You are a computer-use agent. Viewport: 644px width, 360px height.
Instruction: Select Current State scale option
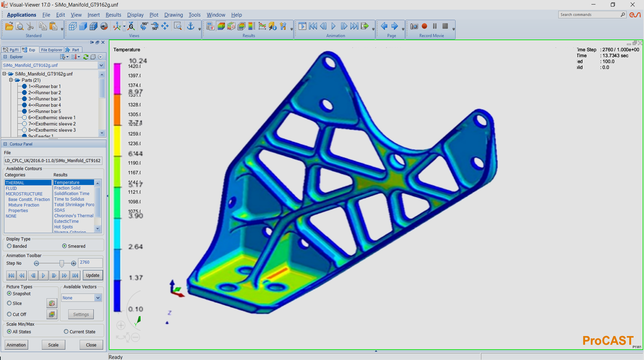[66, 332]
